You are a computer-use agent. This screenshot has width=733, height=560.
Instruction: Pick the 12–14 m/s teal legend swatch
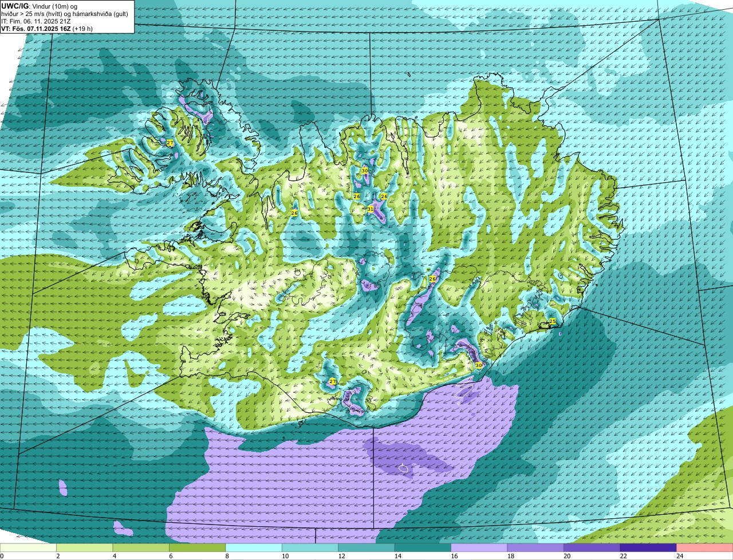click(x=366, y=548)
